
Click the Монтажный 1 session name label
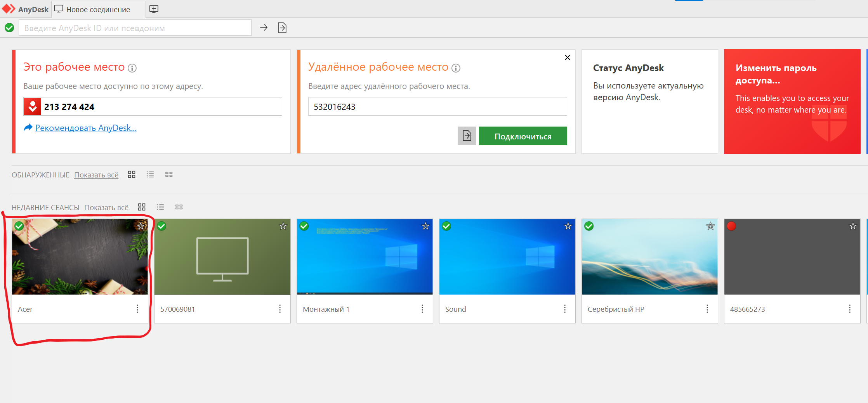pos(326,309)
